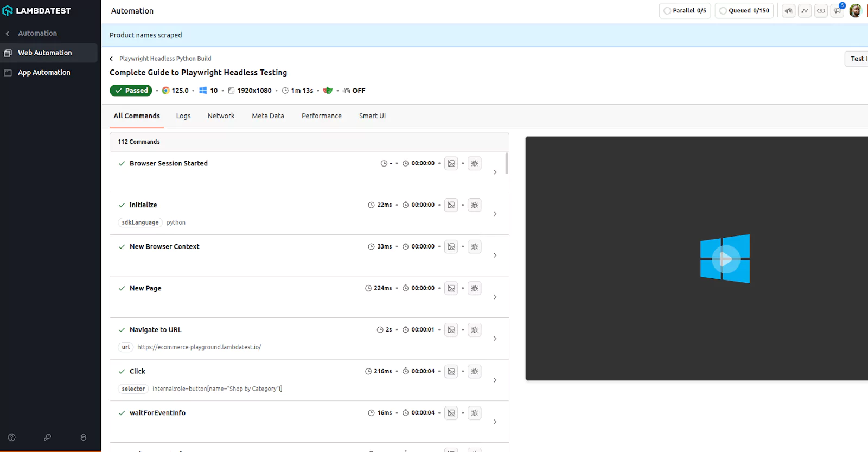
Task: Mark bug icon for New Page
Action: tap(475, 288)
